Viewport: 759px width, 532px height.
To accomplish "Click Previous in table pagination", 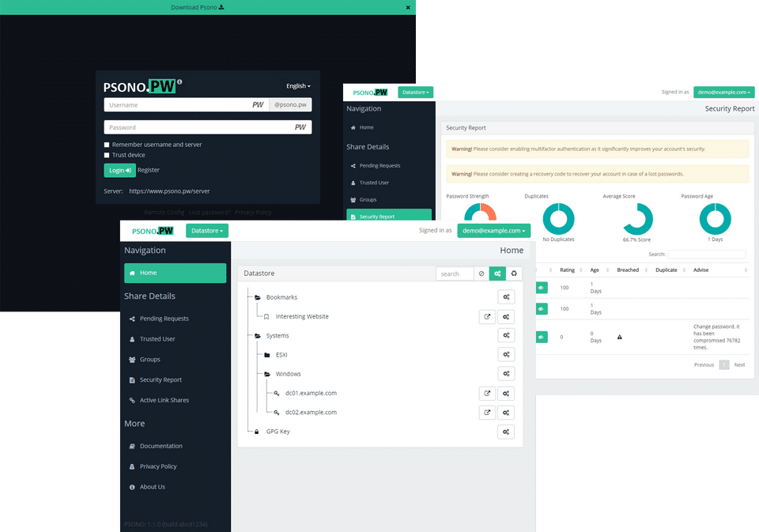I will pos(704,365).
